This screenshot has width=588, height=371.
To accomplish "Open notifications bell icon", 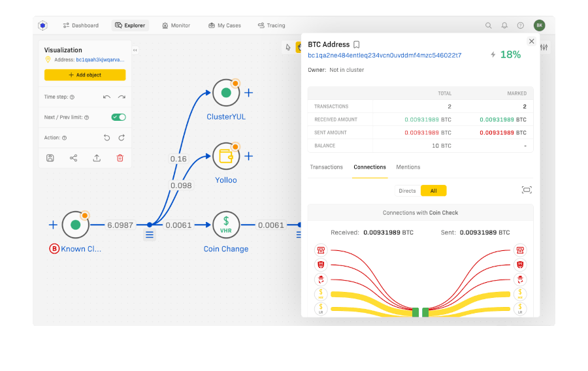I will pos(504,25).
